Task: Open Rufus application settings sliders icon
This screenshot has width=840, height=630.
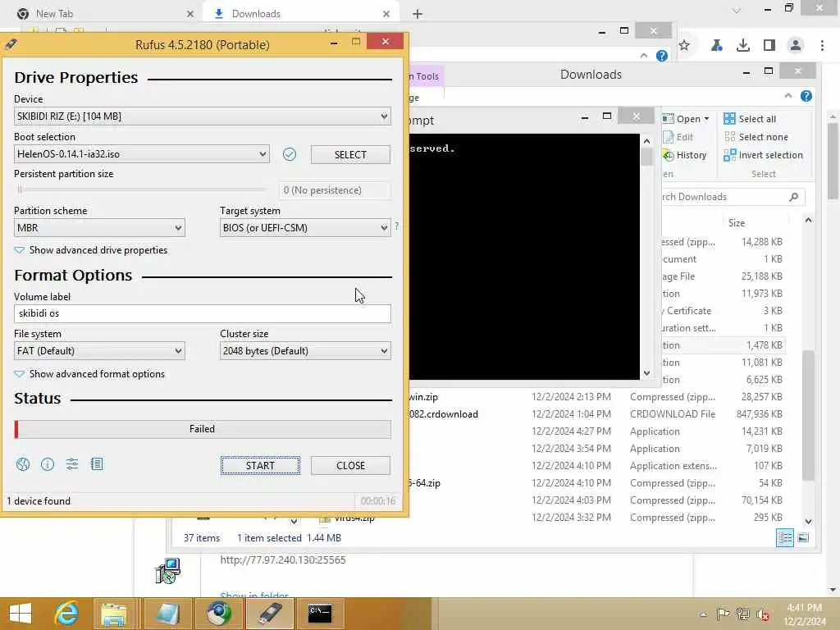Action: point(72,464)
